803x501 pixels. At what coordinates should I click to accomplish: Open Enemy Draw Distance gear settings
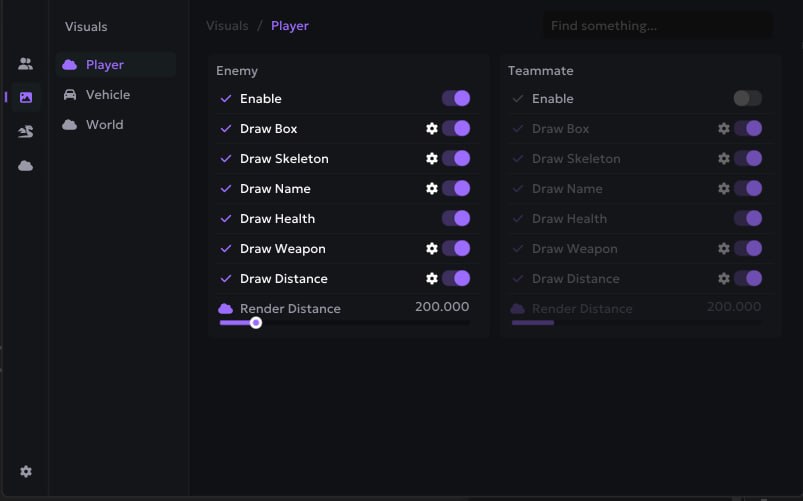[x=432, y=278]
